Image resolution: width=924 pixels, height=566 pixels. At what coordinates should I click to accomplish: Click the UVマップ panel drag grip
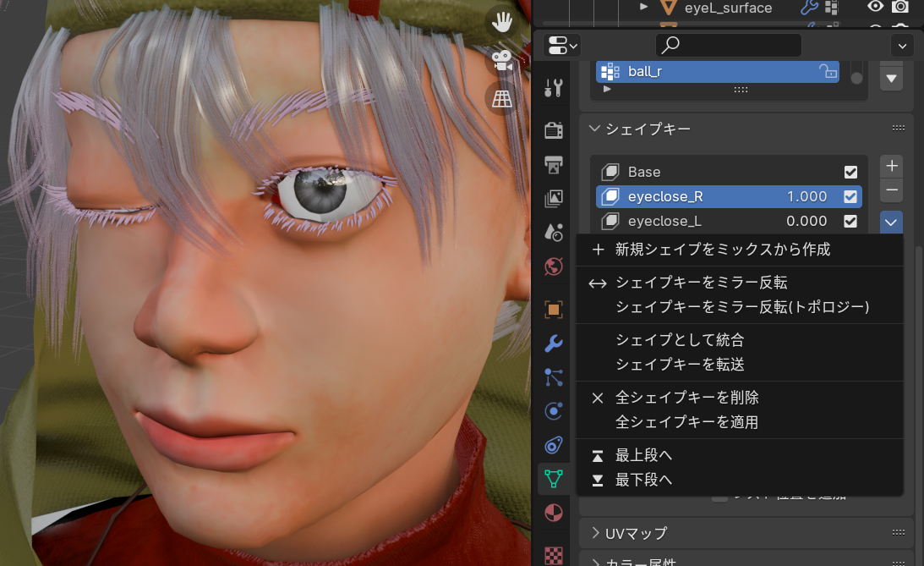898,532
